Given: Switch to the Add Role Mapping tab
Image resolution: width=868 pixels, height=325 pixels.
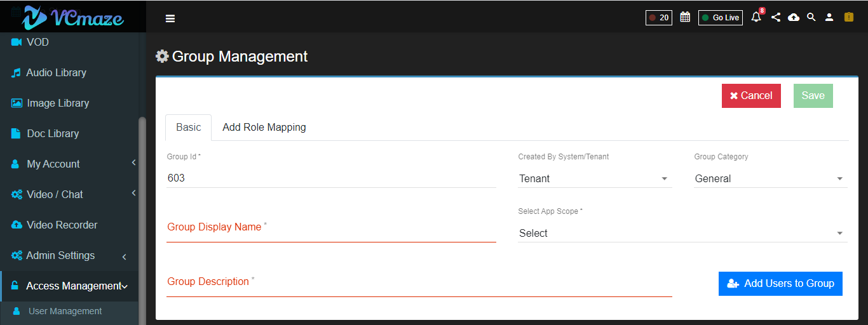Looking at the screenshot, I should coord(264,127).
